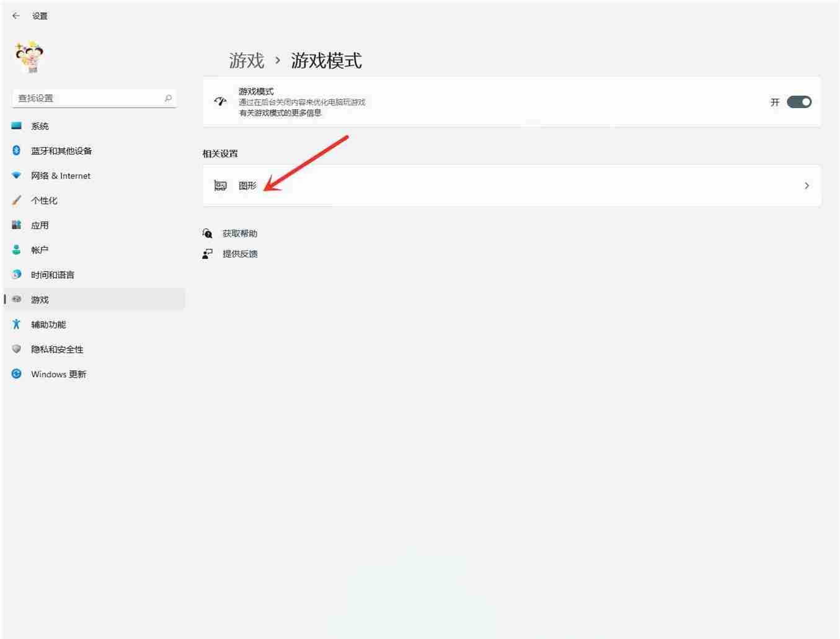Click 获取帮助
Viewport: 840px width, 639px height.
[240, 233]
